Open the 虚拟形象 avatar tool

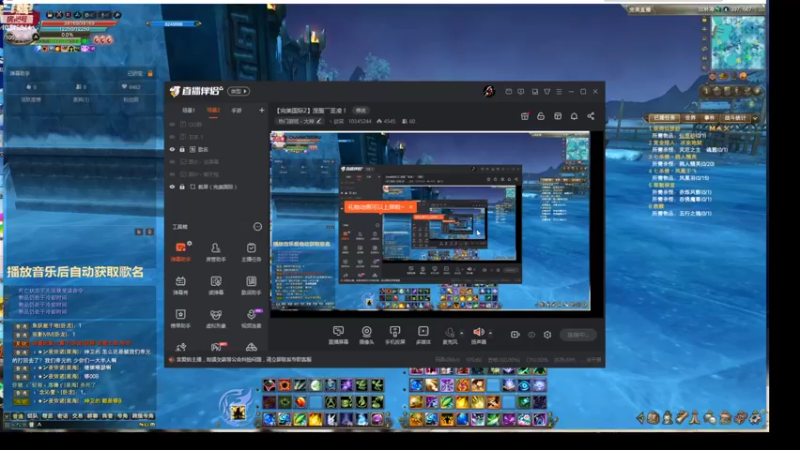tap(216, 318)
